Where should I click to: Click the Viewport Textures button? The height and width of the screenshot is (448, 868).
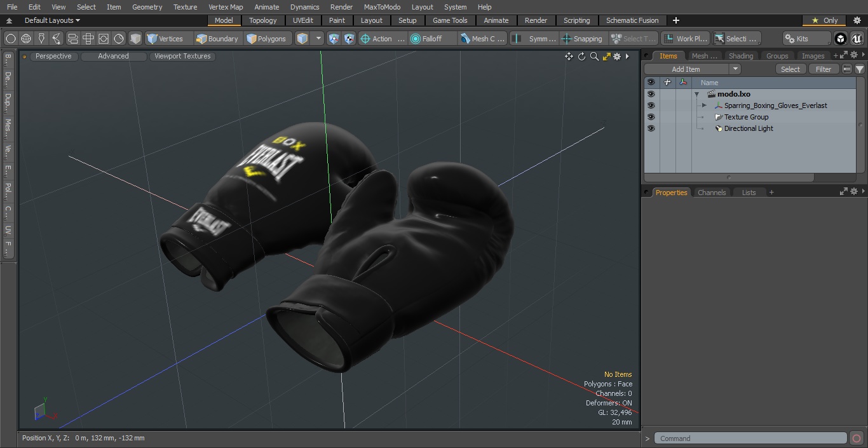182,56
